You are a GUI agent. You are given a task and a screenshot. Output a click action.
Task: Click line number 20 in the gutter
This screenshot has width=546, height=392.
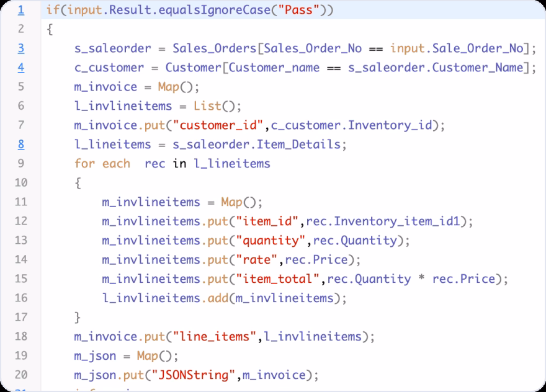20,375
